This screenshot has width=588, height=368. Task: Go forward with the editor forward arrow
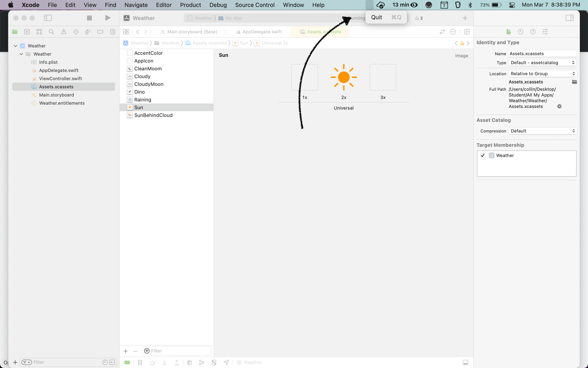(146, 32)
